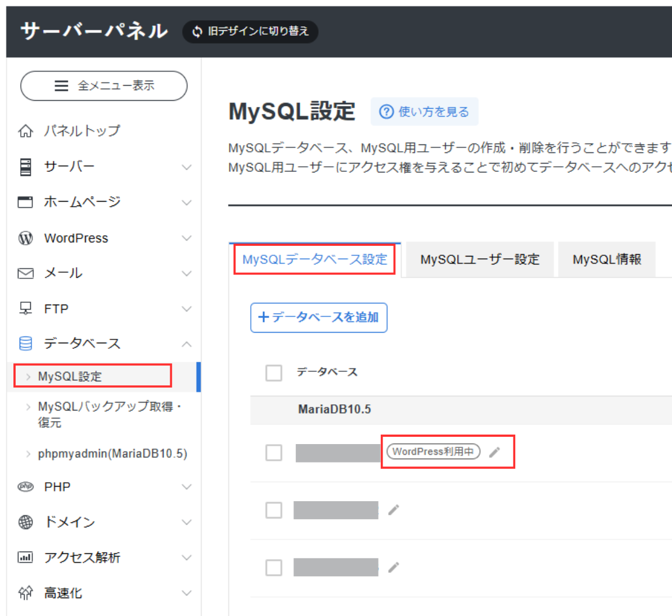Screen dimensions: 672x616
Task: Check the box for the WordPress利用中 database
Action: coord(274,452)
